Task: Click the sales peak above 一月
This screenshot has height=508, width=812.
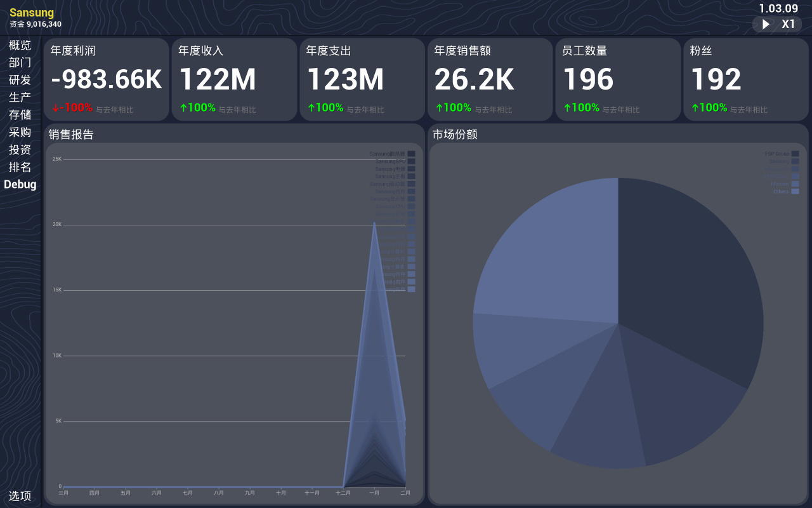Action: point(374,223)
